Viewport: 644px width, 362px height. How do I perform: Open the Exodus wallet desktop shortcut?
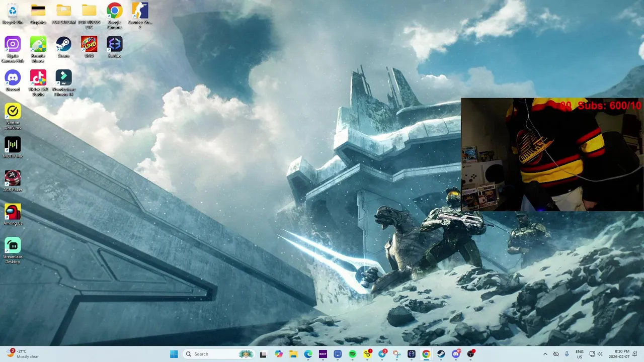[114, 47]
